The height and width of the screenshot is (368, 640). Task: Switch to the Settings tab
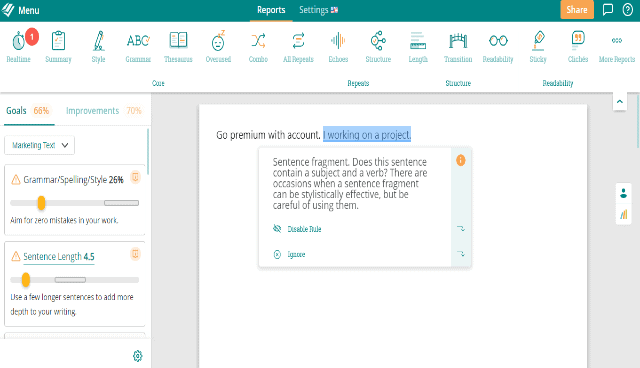click(x=318, y=10)
